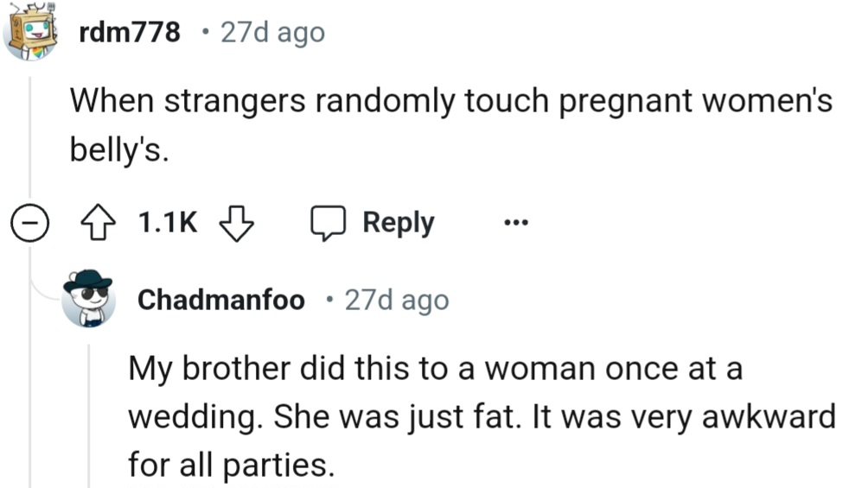Click the text 'for all parties.'
Viewport: 868px width, 488px height.
[x=230, y=466]
